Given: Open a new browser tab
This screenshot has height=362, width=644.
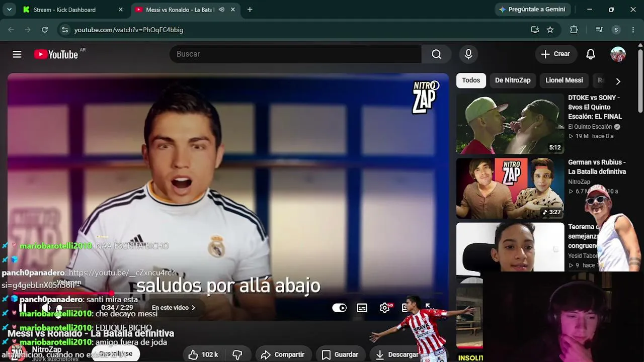Looking at the screenshot, I should [250, 10].
